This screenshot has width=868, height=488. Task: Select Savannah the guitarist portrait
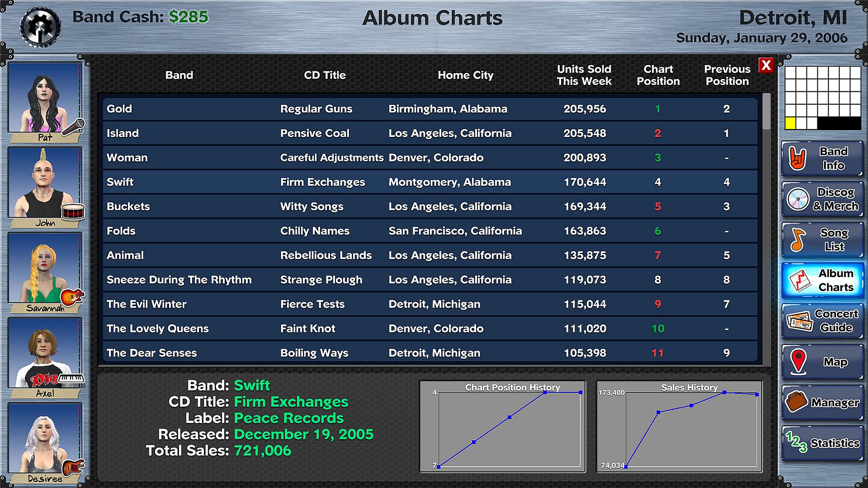44,268
